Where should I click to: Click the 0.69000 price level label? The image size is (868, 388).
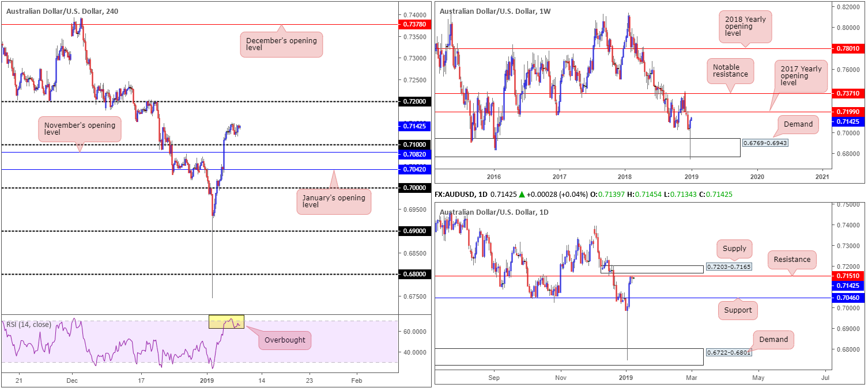tap(415, 231)
